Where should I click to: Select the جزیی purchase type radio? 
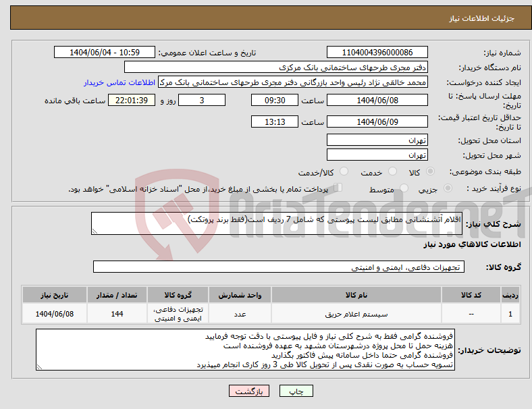(x=448, y=188)
